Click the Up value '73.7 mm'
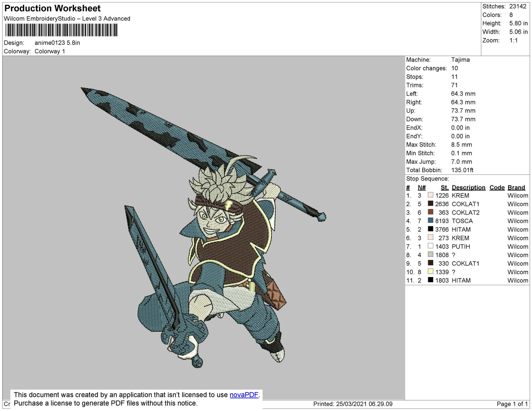This screenshot has height=411, width=532. [x=463, y=110]
